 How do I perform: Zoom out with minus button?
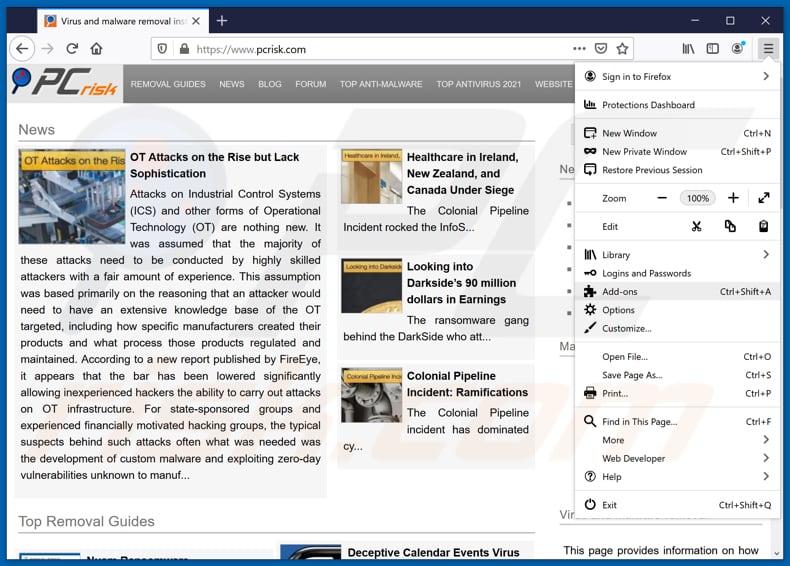click(x=661, y=198)
